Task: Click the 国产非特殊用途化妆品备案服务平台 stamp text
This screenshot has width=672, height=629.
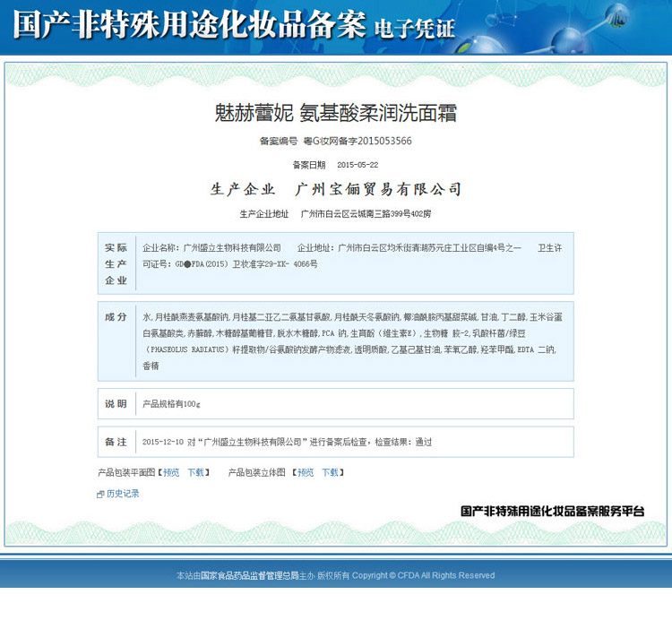Action: point(553,511)
